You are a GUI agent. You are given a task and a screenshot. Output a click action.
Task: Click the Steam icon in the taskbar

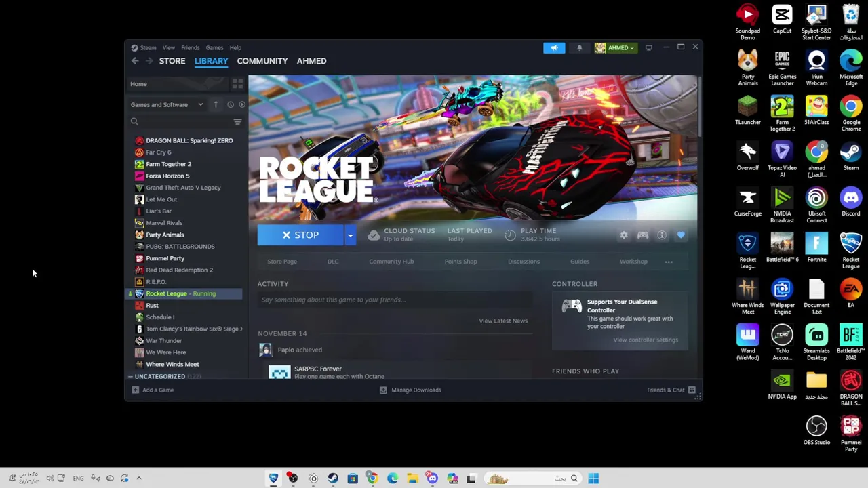click(x=333, y=479)
